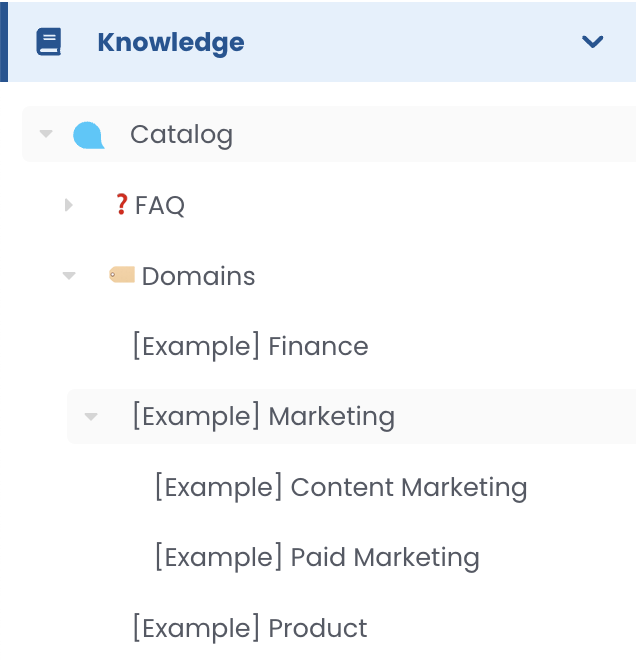Collapse the [Example] Marketing node arrow

click(x=91, y=416)
